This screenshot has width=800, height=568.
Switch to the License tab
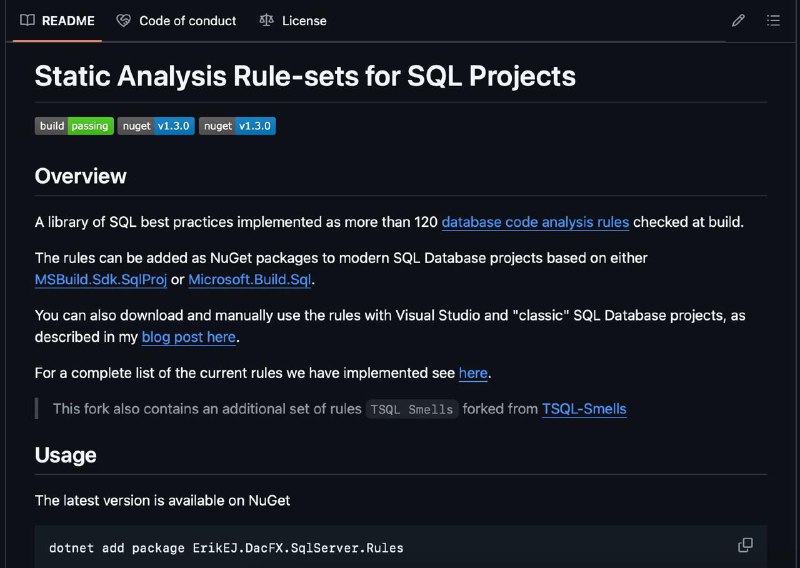(x=293, y=21)
